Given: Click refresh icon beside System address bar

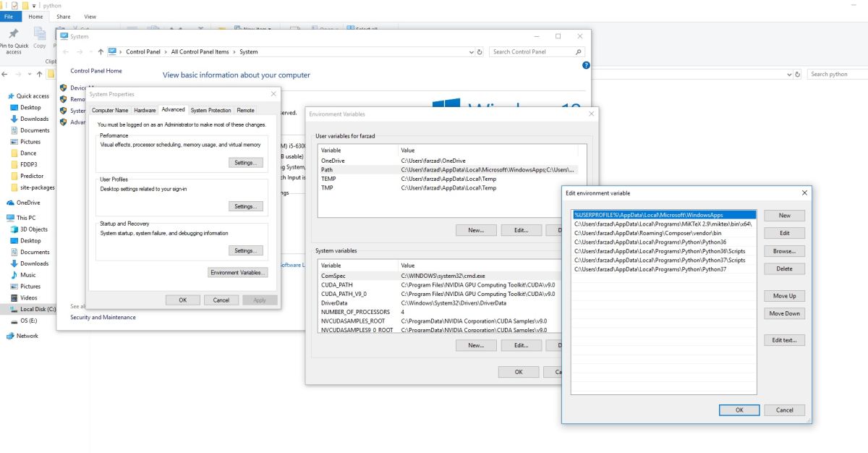Looking at the screenshot, I should (480, 52).
